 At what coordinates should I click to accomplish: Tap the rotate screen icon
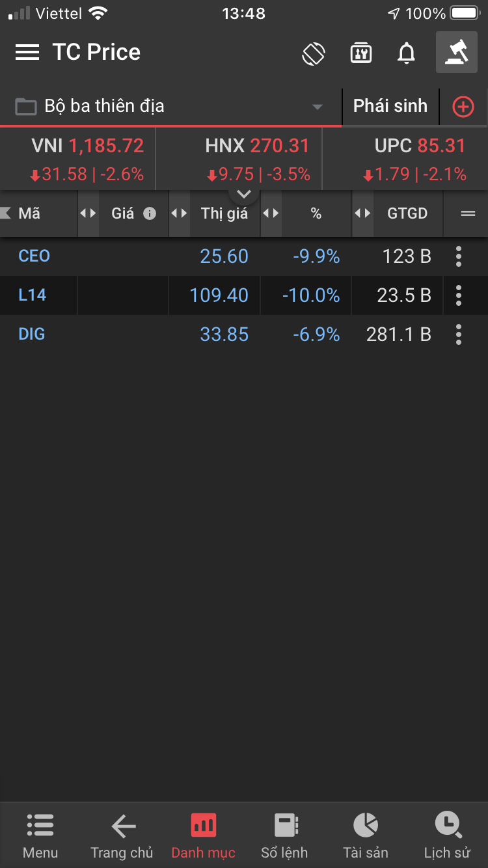[x=314, y=53]
